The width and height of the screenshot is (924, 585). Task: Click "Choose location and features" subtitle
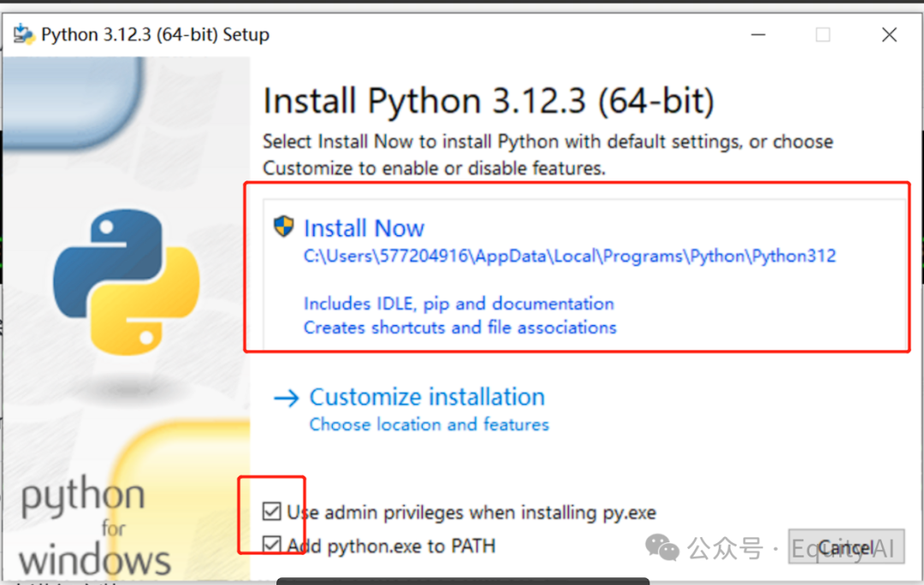[429, 424]
